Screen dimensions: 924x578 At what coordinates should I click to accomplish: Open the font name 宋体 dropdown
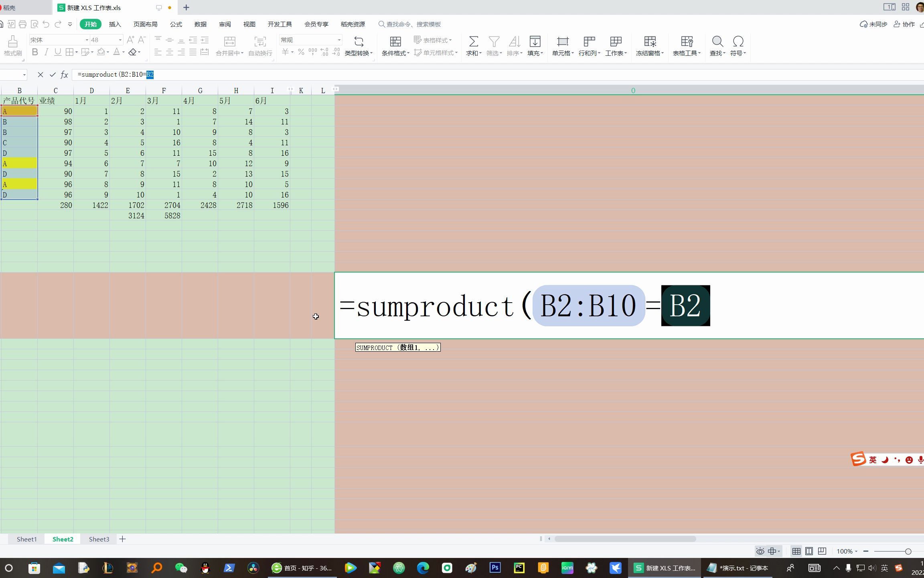click(87, 40)
